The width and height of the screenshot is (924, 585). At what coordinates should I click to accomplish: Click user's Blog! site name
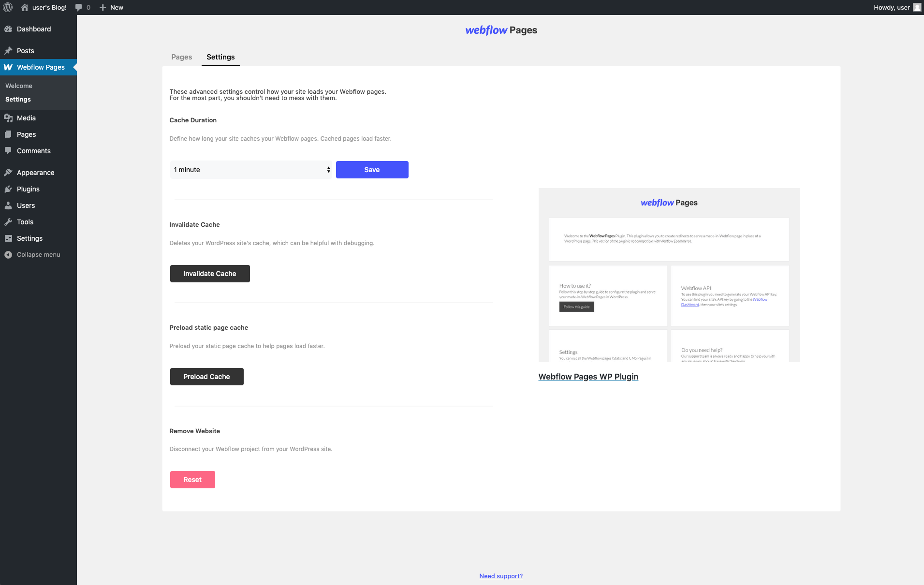coord(49,7)
